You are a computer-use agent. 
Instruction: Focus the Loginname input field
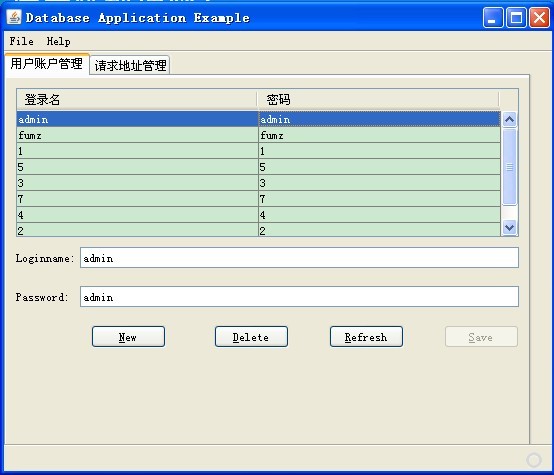299,258
